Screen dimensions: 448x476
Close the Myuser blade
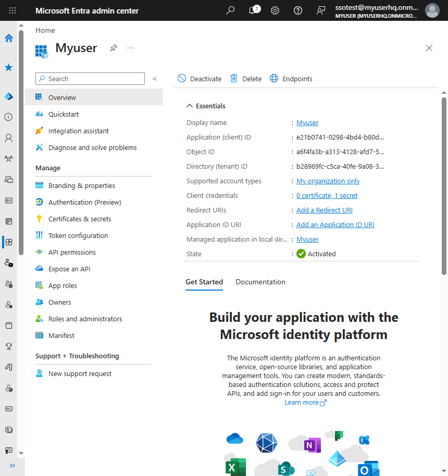[429, 48]
